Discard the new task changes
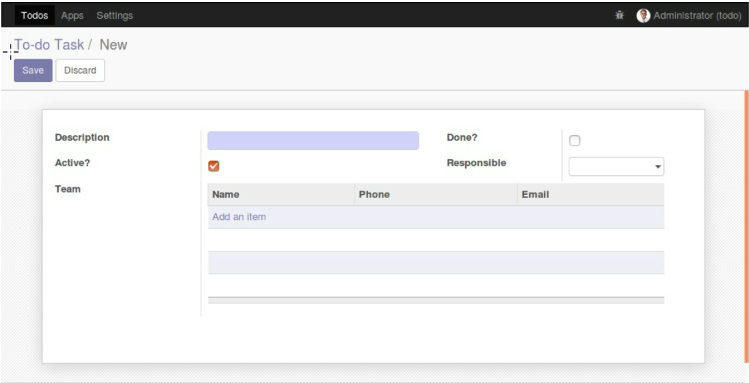The height and width of the screenshot is (383, 749). point(80,70)
